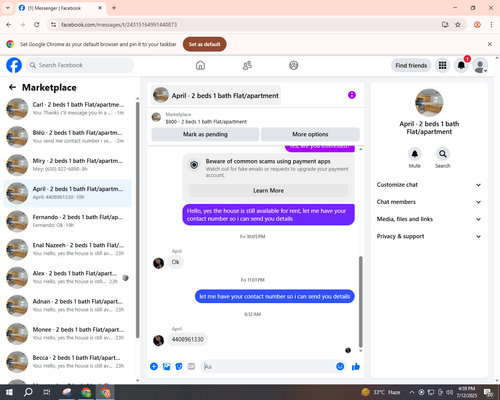The height and width of the screenshot is (400, 500).
Task: Open Bléù's 2 beds 1 bath conversation
Action: [x=68, y=137]
